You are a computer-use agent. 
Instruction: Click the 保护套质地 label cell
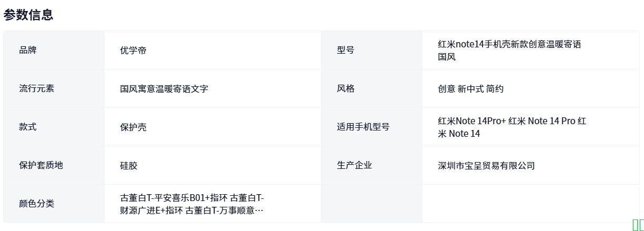tap(41, 165)
